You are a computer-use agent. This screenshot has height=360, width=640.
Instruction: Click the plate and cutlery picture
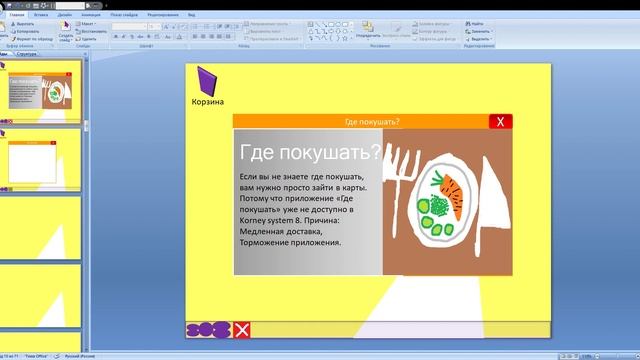tap(447, 202)
